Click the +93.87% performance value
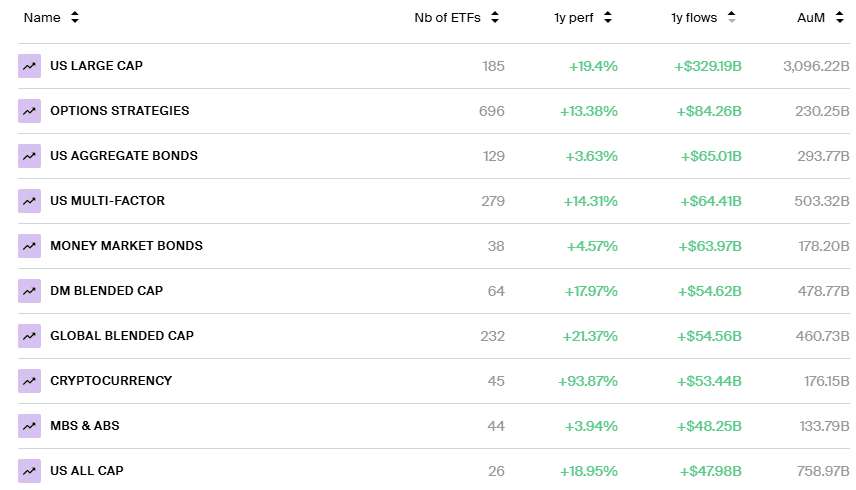The image size is (856, 490). tap(587, 381)
